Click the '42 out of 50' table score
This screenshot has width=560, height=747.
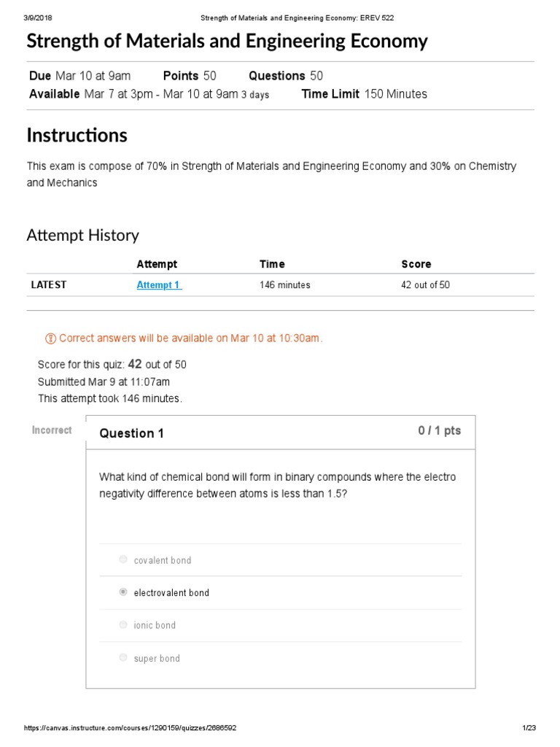pyautogui.click(x=425, y=285)
